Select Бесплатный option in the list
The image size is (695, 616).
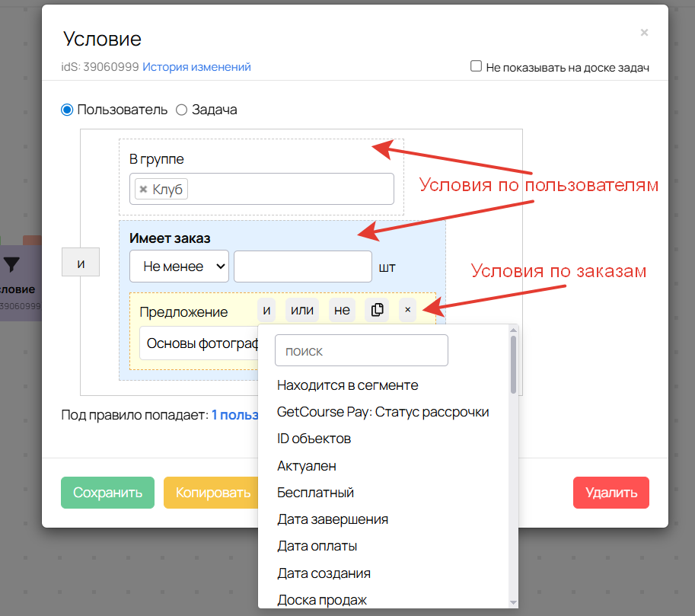(315, 493)
